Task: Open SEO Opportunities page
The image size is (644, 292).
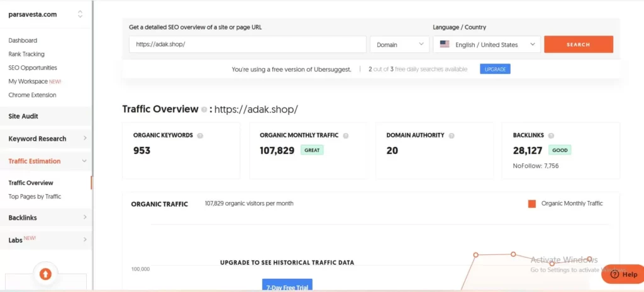Action: (x=33, y=68)
